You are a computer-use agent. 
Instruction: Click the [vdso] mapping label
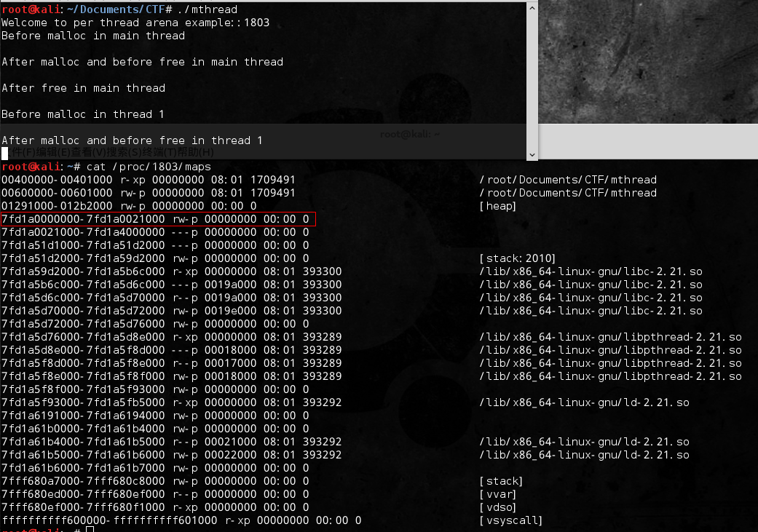pyautogui.click(x=497, y=507)
